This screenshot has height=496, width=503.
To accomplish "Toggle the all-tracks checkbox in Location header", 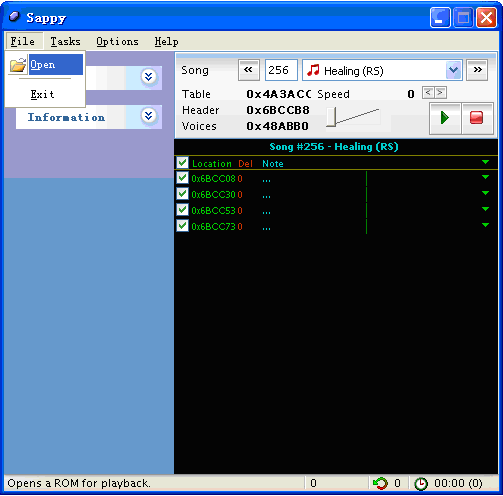I will tap(182, 163).
